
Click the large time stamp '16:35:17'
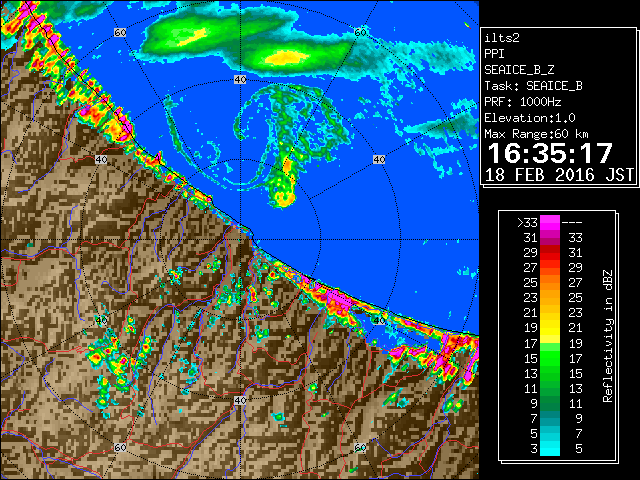[550, 153]
